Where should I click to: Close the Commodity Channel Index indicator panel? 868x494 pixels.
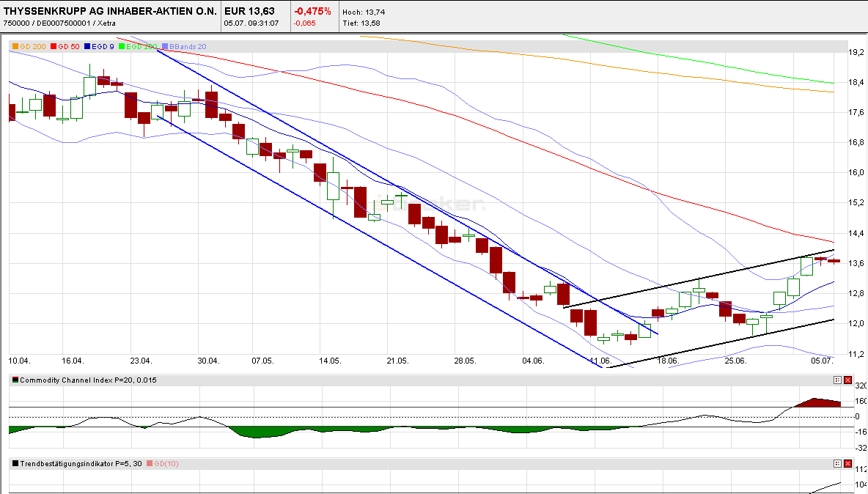[847, 380]
